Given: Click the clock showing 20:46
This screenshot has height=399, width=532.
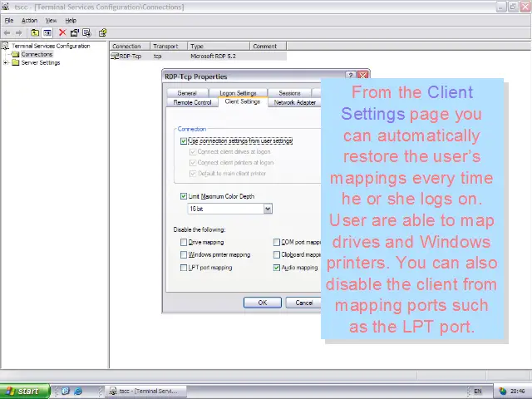Looking at the screenshot, I should pos(518,392).
